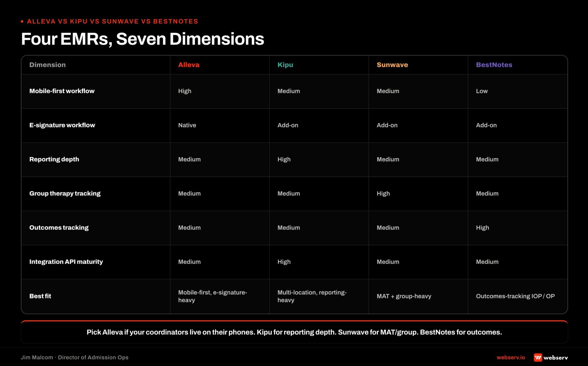The width and height of the screenshot is (588, 366).
Task: Click Alleva's 'Native' e-signature value
Action: (x=187, y=125)
